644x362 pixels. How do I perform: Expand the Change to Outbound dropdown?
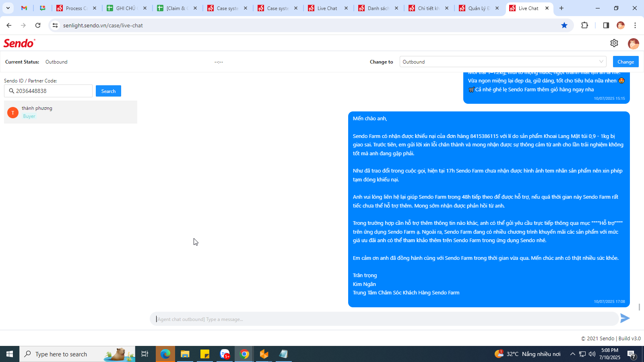(503, 62)
